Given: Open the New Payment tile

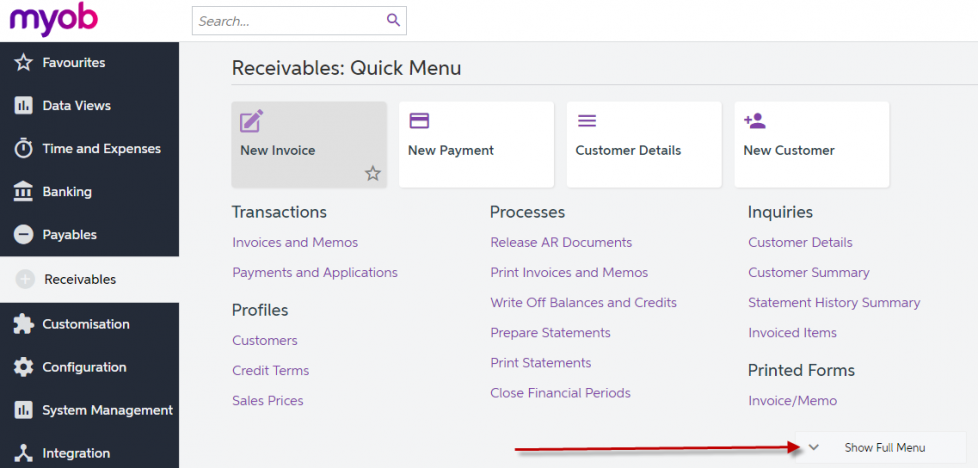Looking at the screenshot, I should tap(477, 144).
